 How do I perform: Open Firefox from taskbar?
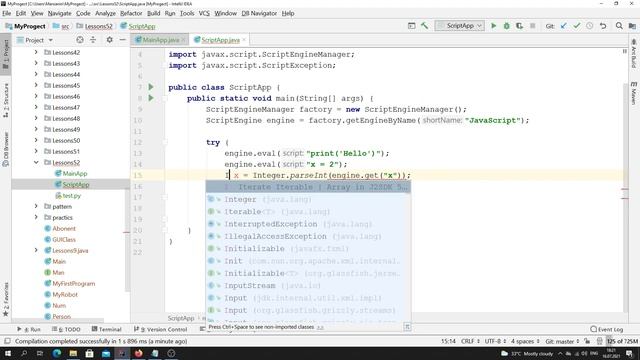(138, 353)
